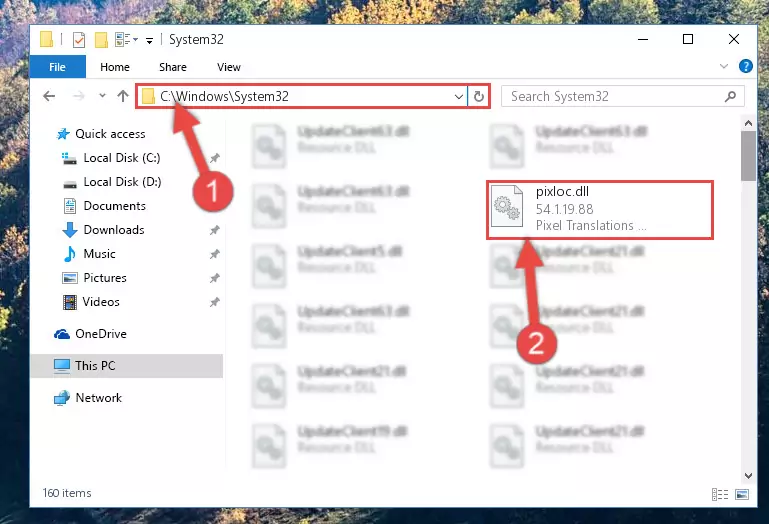Open Music folder in sidebar
The image size is (769, 524).
(99, 254)
